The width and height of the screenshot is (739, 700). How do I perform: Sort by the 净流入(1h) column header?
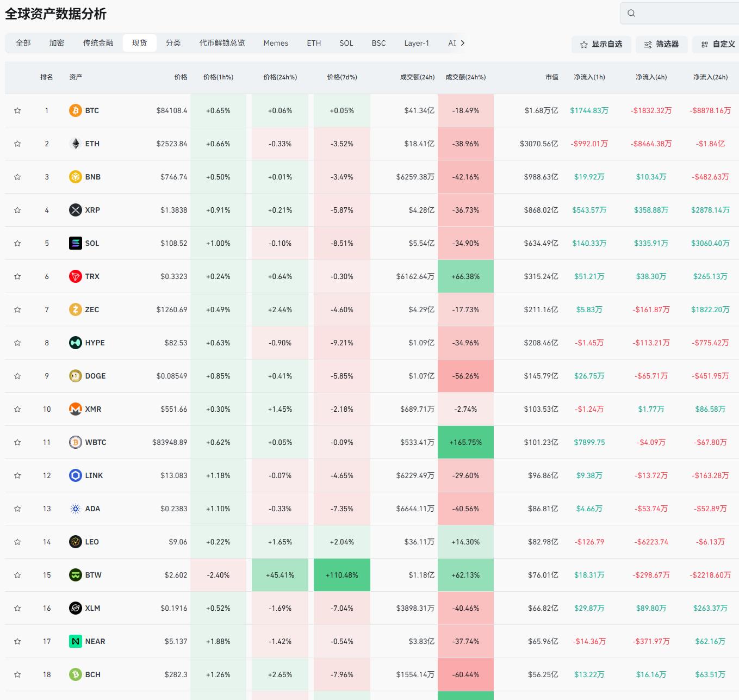589,77
